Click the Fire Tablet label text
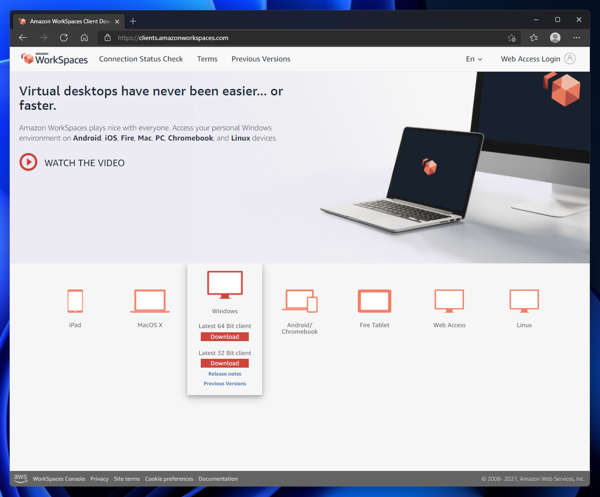The width and height of the screenshot is (600, 497). pyautogui.click(x=374, y=325)
